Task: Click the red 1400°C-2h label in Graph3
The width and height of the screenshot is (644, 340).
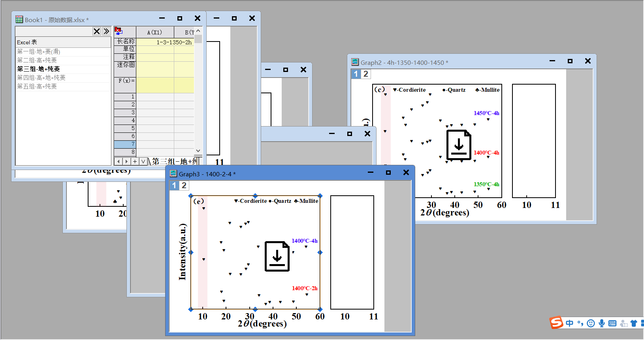Action: click(x=305, y=288)
